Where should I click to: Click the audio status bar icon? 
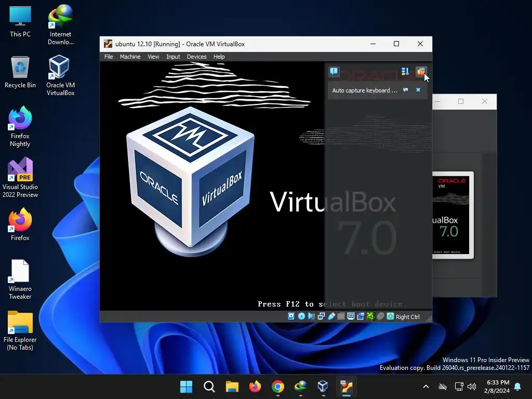pyautogui.click(x=311, y=316)
